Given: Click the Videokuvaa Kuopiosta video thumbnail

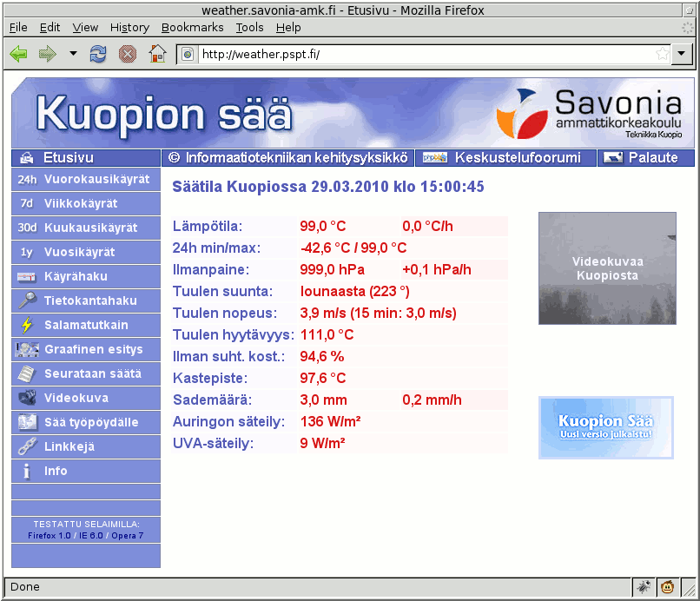Looking at the screenshot, I should 606,268.
